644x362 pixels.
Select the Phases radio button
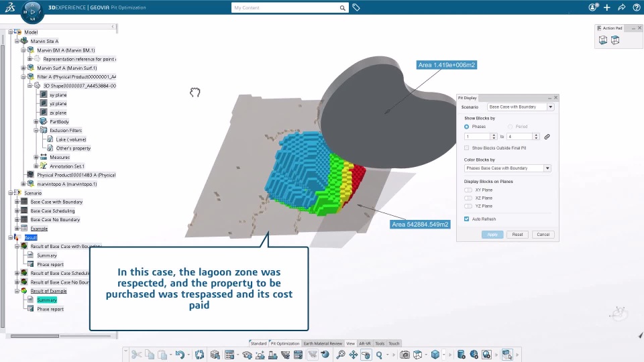(467, 127)
